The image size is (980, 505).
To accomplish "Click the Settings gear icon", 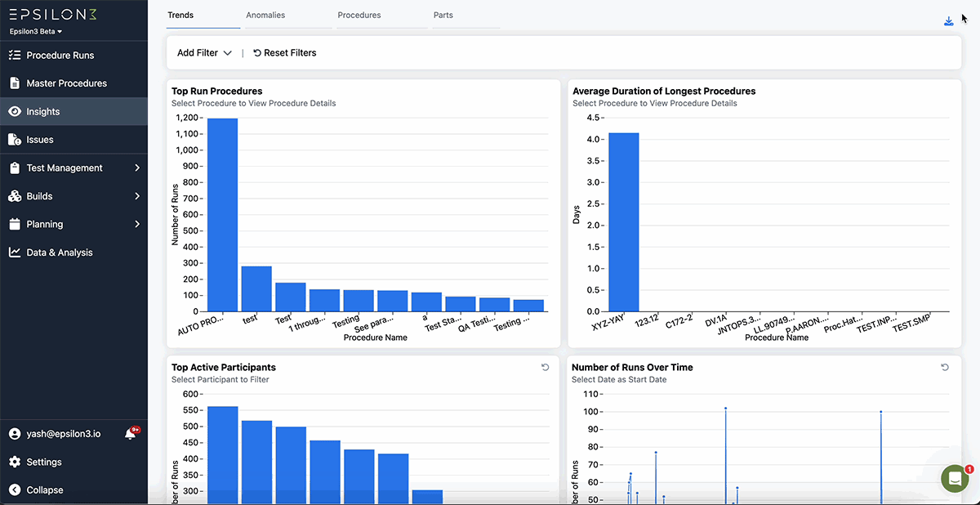I will point(14,462).
